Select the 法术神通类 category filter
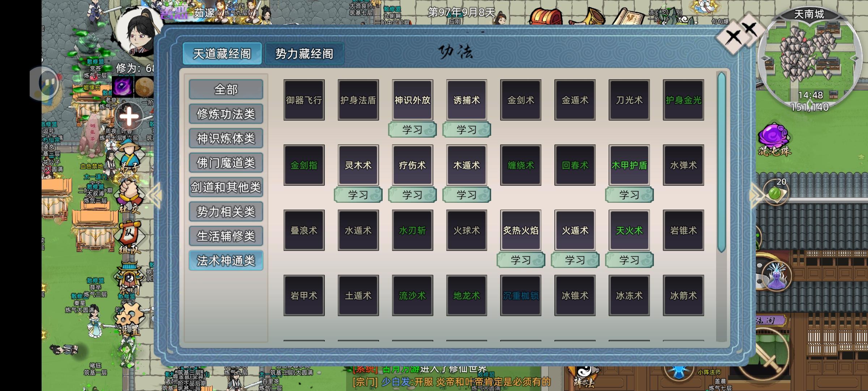Image resolution: width=868 pixels, height=391 pixels. coord(226,260)
